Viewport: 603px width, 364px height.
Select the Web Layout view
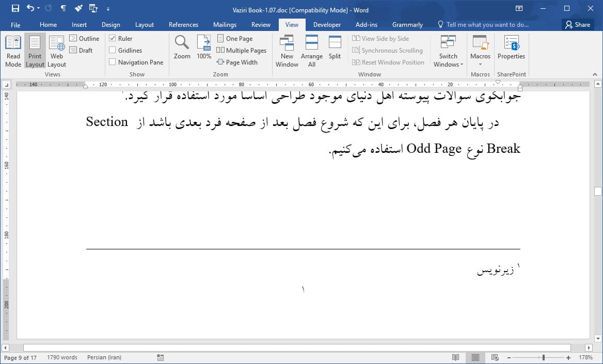click(56, 50)
